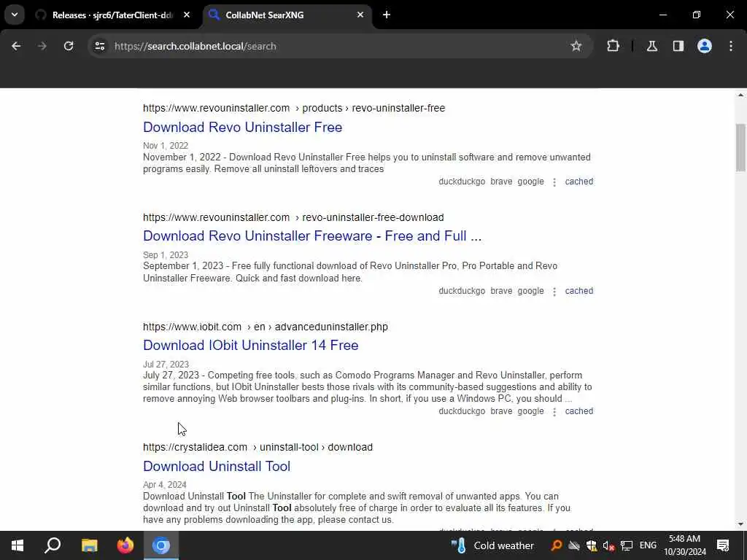Viewport: 747px width, 560px height.
Task: Click the Jul 27, 2023 date text
Action: coord(166,365)
